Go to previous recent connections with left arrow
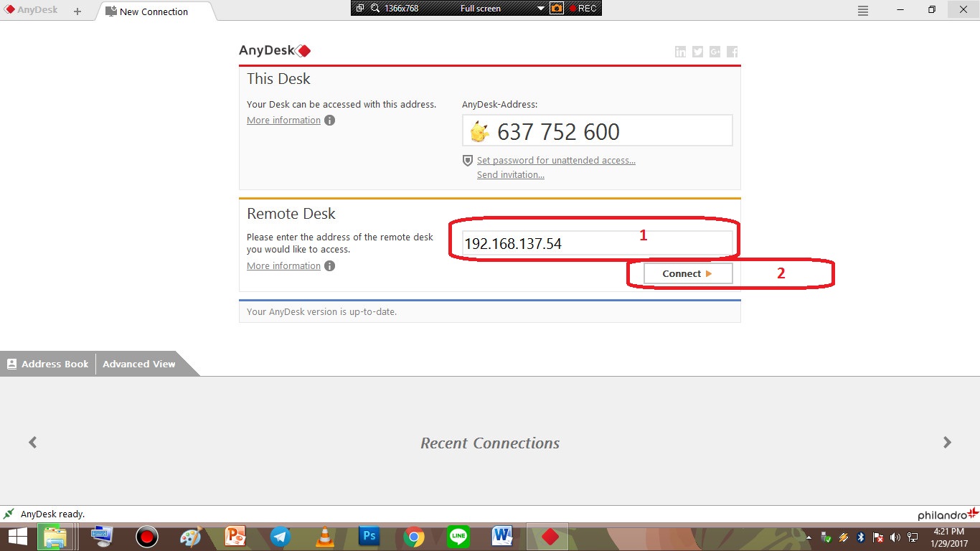 pos(32,443)
